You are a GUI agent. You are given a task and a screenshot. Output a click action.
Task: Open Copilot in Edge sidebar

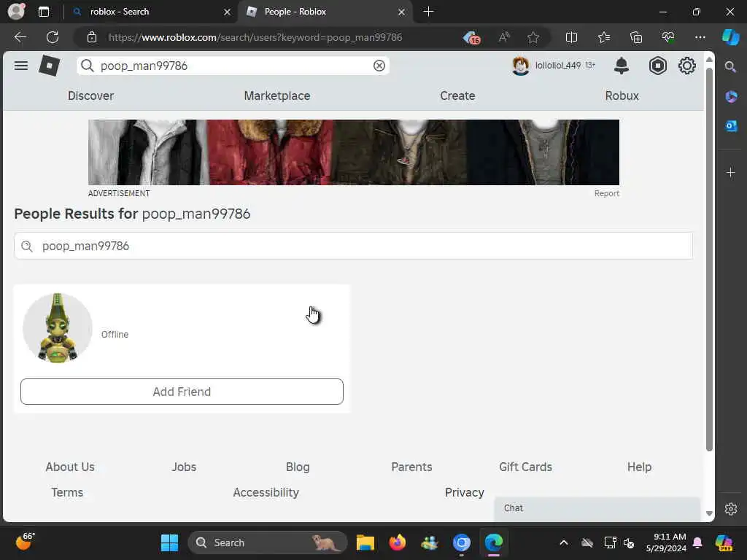tap(730, 37)
